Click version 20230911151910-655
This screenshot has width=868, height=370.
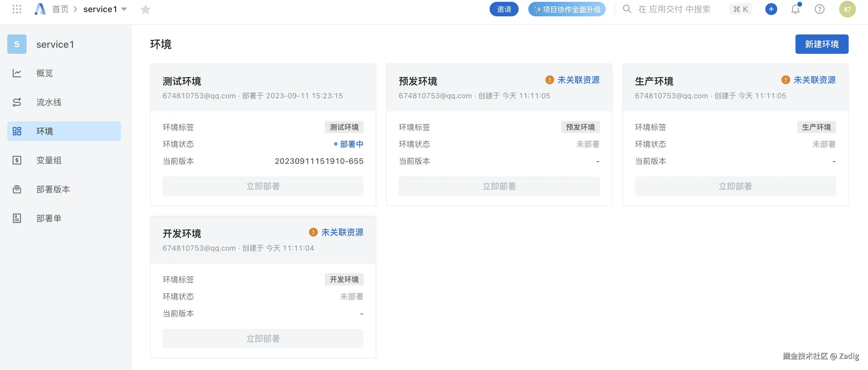(319, 161)
